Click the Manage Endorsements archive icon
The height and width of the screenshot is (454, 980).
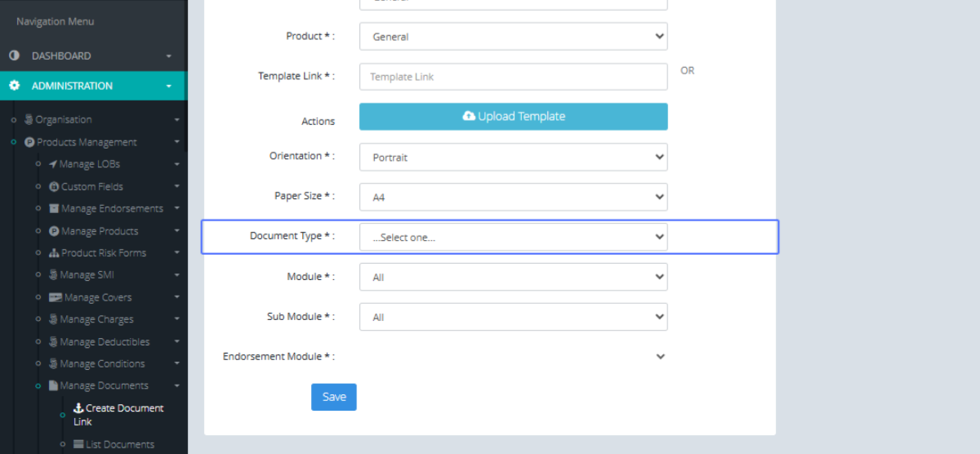pyautogui.click(x=54, y=209)
